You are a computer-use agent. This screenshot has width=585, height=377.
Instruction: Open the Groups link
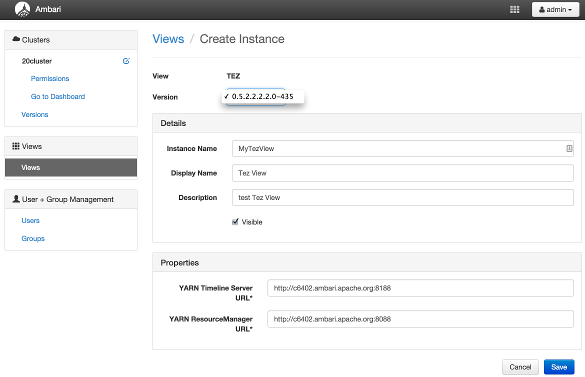(x=33, y=239)
